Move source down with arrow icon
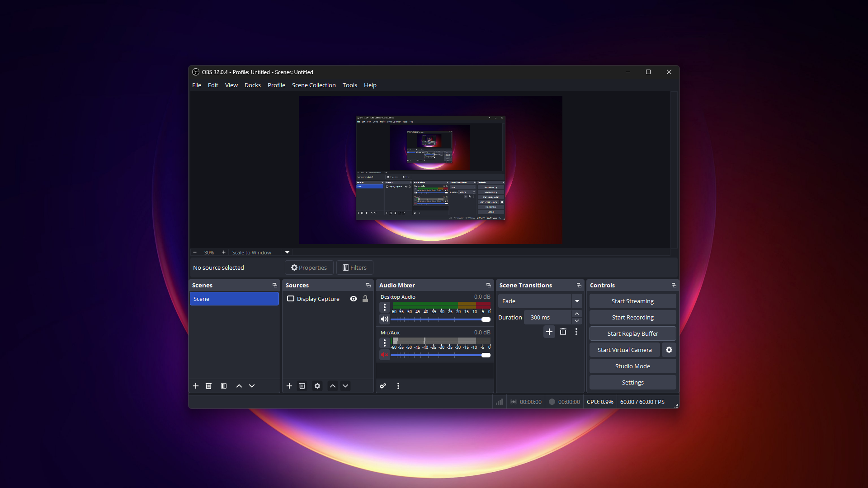The width and height of the screenshot is (868, 488). pos(345,386)
